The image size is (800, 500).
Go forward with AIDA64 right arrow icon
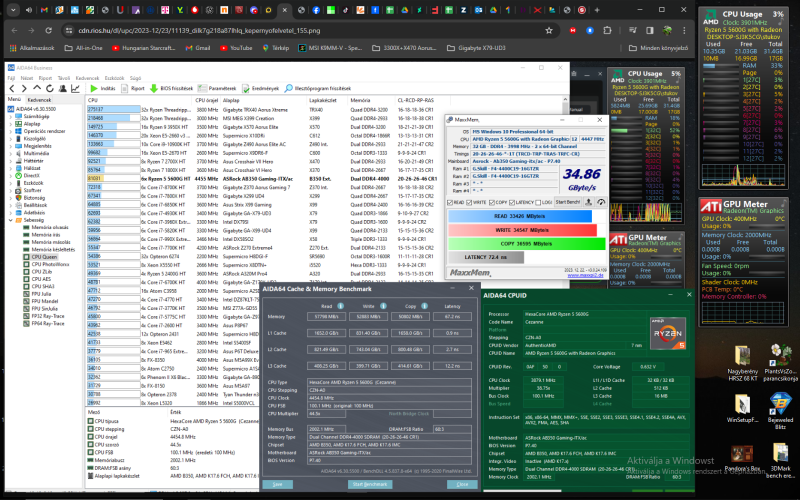point(24,88)
